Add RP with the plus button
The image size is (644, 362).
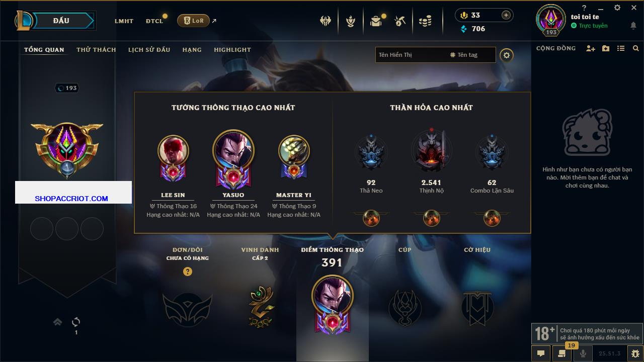coord(506,15)
